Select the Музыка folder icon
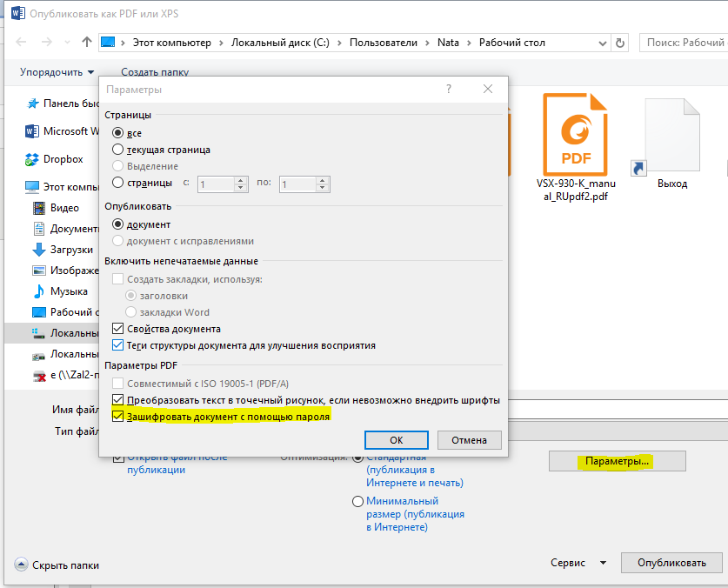This screenshot has width=728, height=588. click(38, 291)
